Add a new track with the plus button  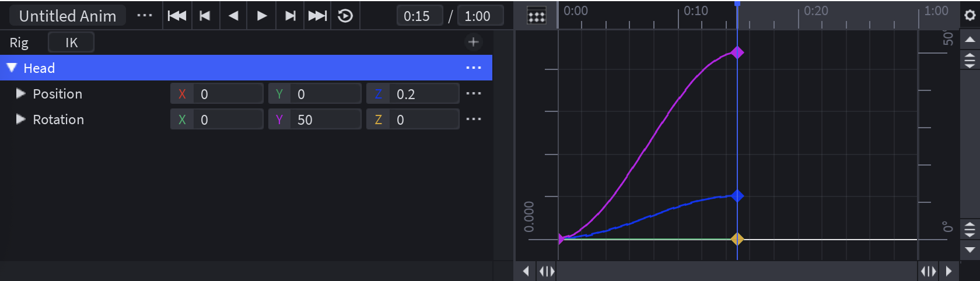[473, 42]
